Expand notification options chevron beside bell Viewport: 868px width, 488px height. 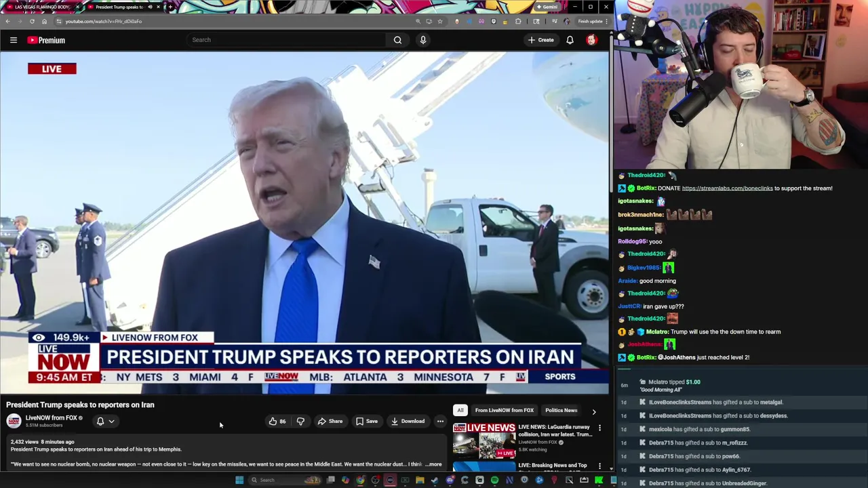tap(112, 422)
